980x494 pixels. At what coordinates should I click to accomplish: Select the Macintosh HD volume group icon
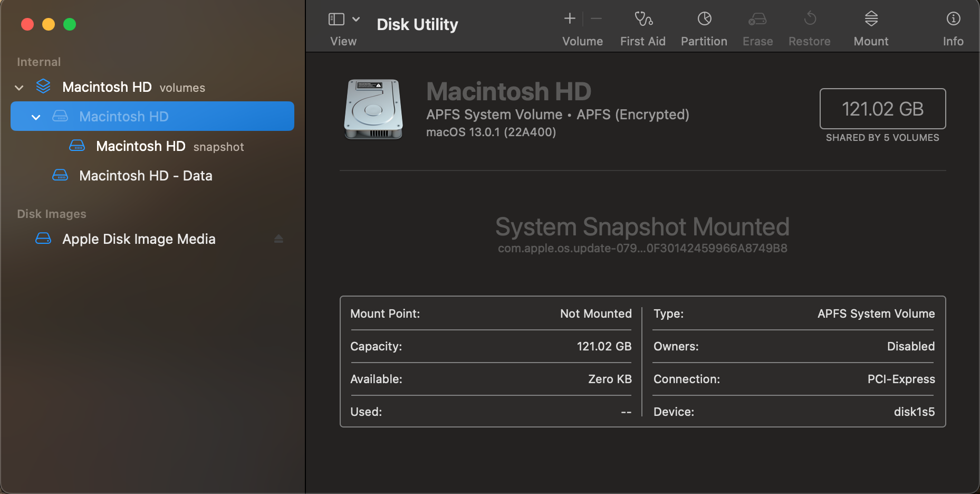pos(43,87)
